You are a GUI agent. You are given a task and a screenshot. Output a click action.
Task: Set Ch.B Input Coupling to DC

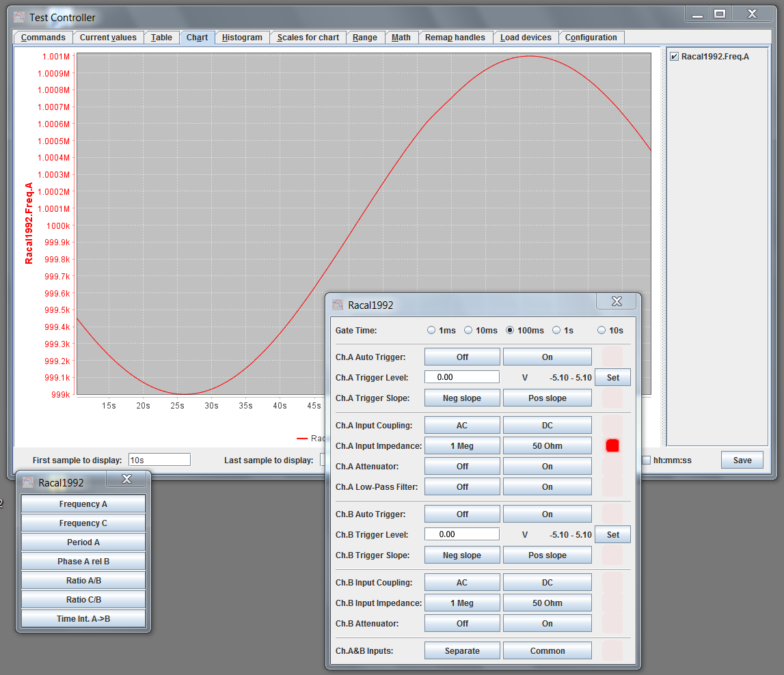(547, 582)
